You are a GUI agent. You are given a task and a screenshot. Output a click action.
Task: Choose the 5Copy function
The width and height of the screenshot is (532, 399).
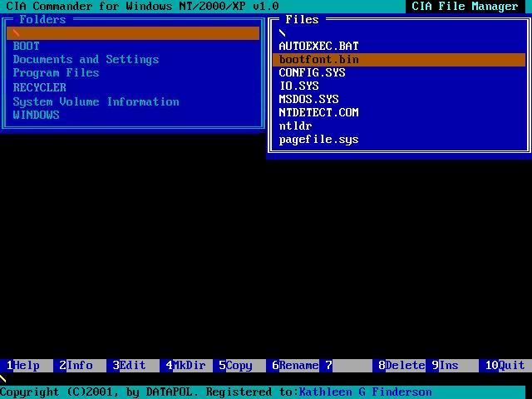(239, 366)
